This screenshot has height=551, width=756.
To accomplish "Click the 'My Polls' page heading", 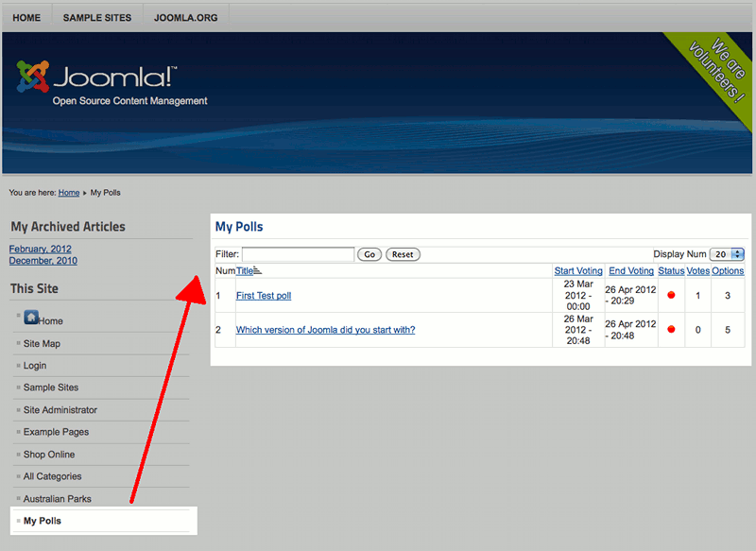I will [x=239, y=227].
